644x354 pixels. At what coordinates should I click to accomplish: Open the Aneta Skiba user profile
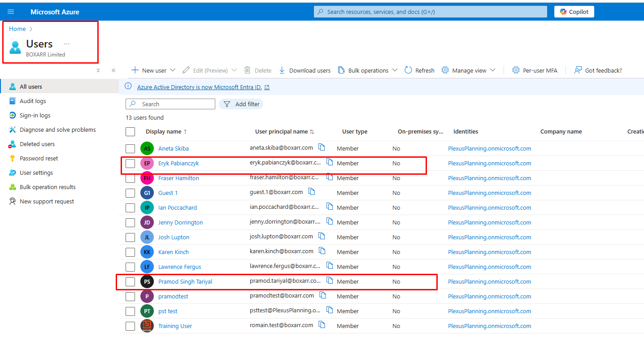pos(174,148)
